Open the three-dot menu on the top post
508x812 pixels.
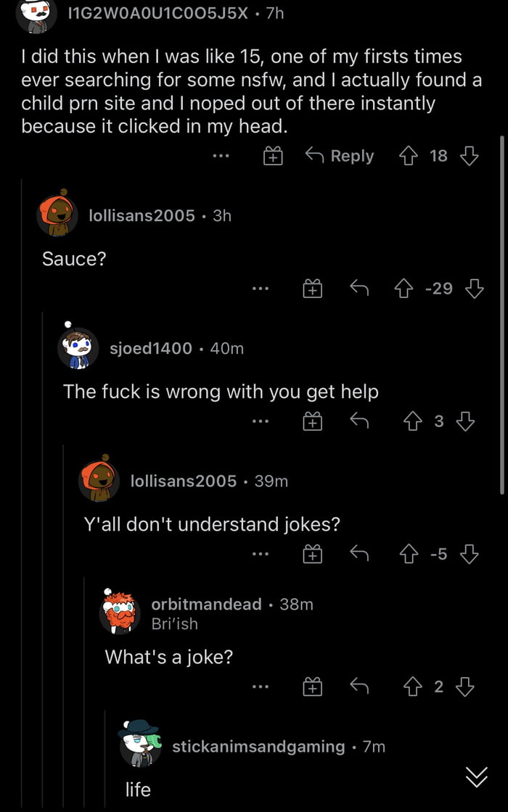tap(220, 155)
